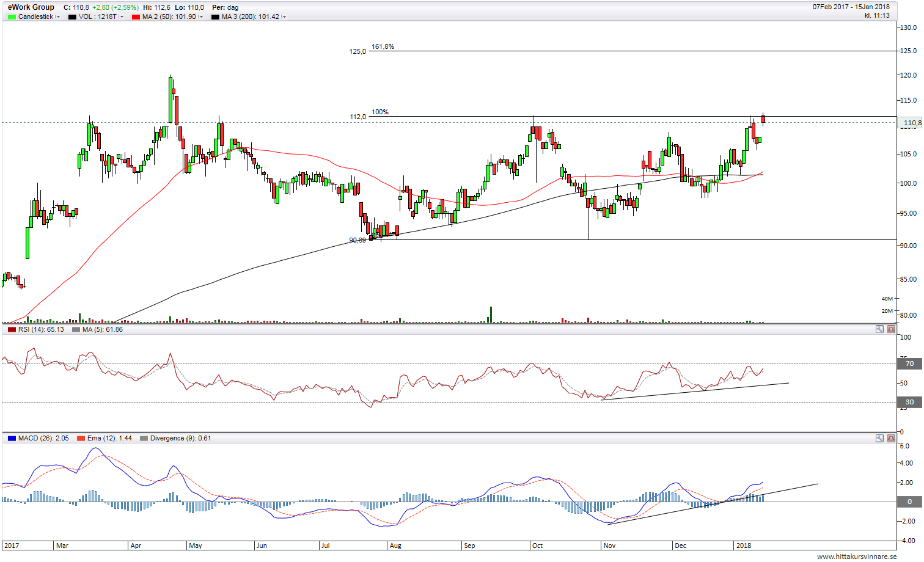Expand the Candlestick chart type dropdown
924x562 pixels.
click(58, 17)
